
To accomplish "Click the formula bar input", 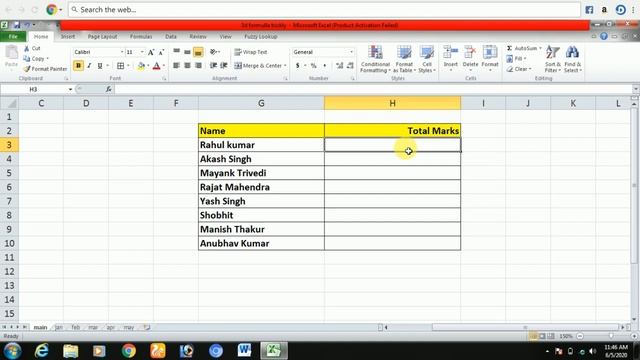I will pos(373,89).
